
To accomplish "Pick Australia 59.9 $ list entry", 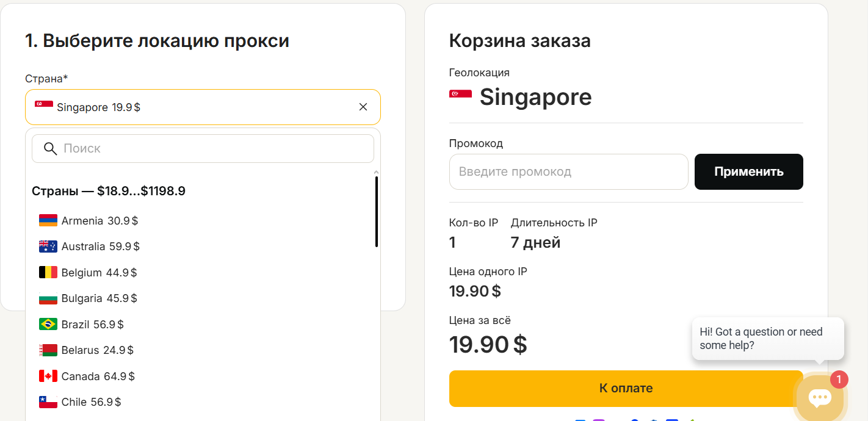I will pos(100,246).
